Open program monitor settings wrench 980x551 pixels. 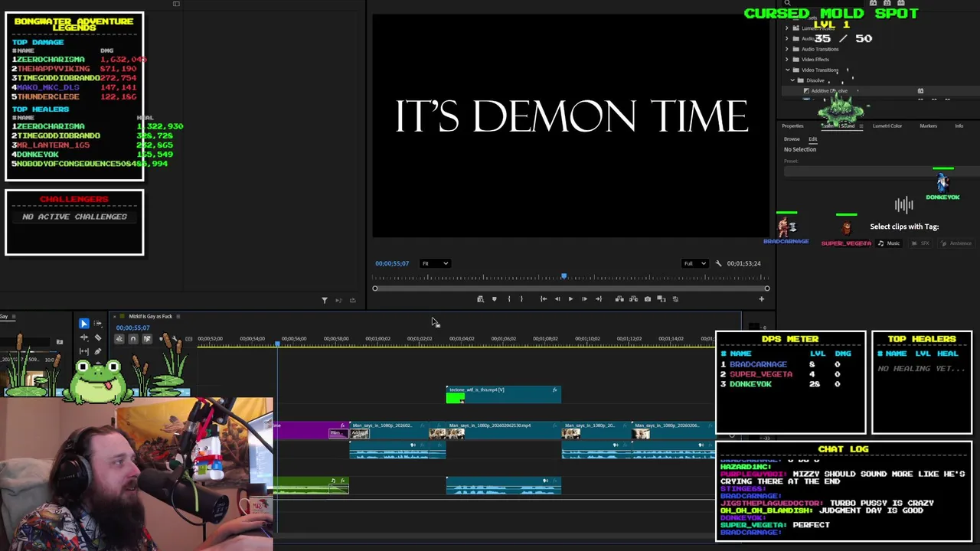718,263
